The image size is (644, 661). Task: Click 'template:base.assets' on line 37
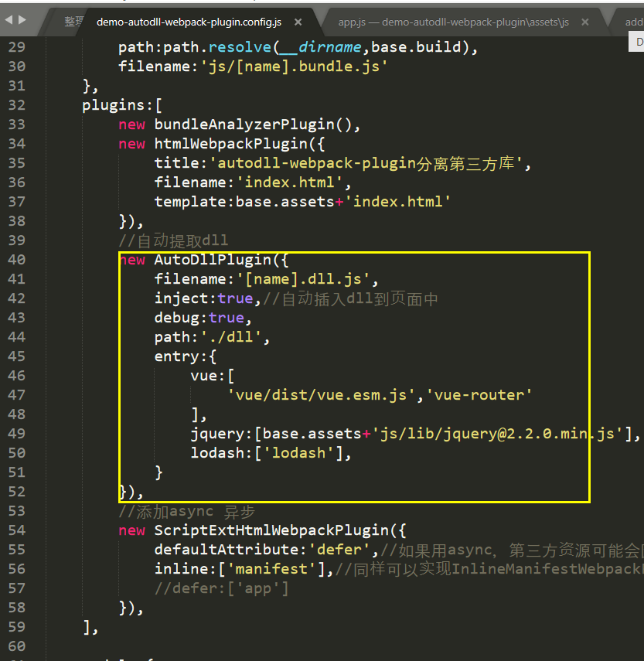pyautogui.click(x=244, y=202)
